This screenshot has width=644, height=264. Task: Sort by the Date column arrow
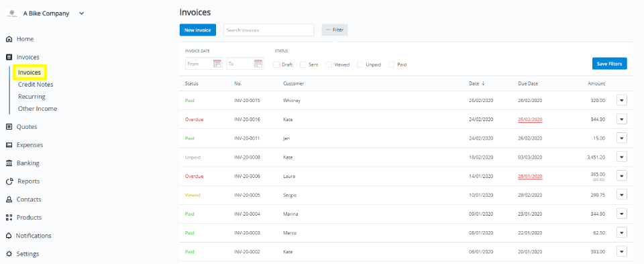point(484,83)
